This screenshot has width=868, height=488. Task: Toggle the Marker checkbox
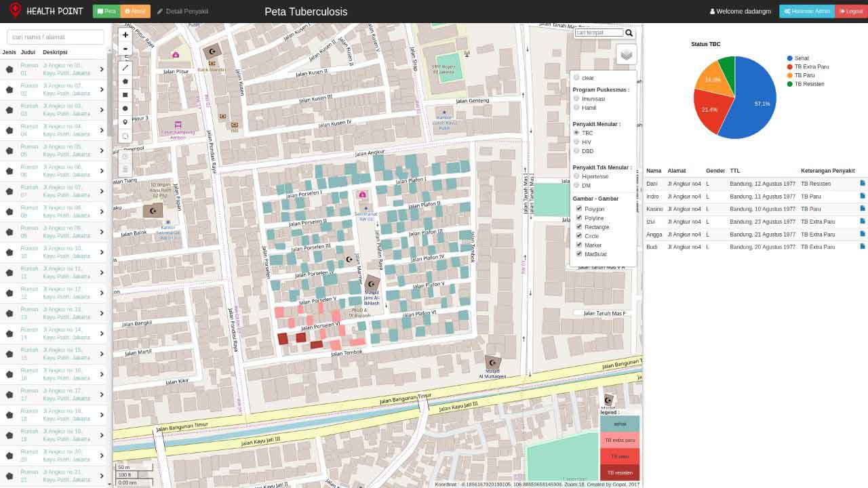click(579, 245)
